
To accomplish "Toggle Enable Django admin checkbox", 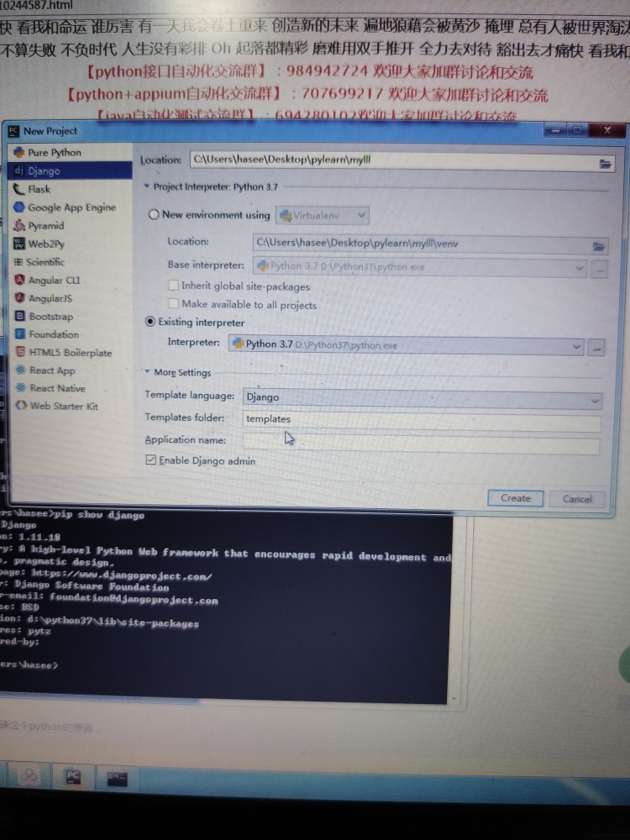I will click(x=151, y=460).
